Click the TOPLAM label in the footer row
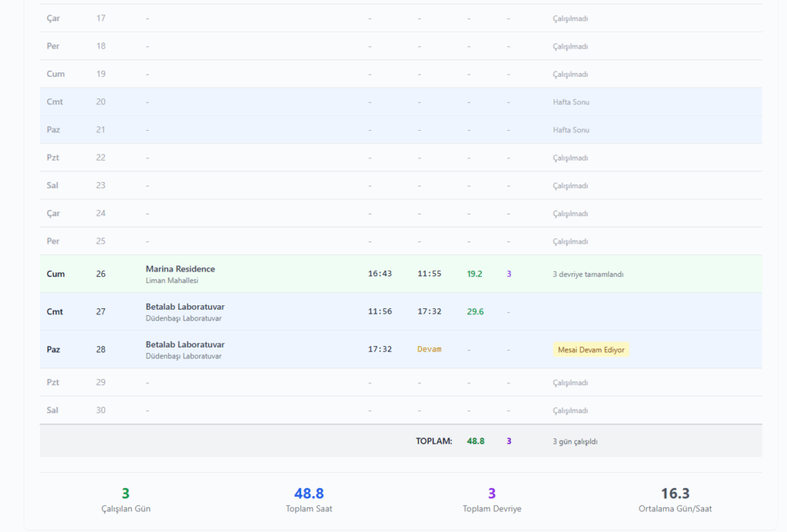Viewport: 787px width, 532px height. [x=433, y=441]
